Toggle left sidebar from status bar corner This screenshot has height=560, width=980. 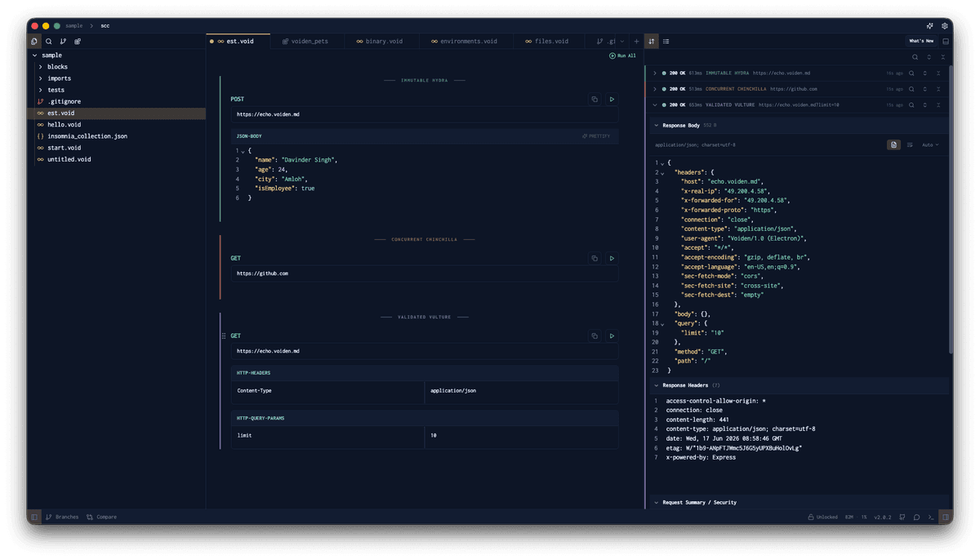[x=34, y=517]
